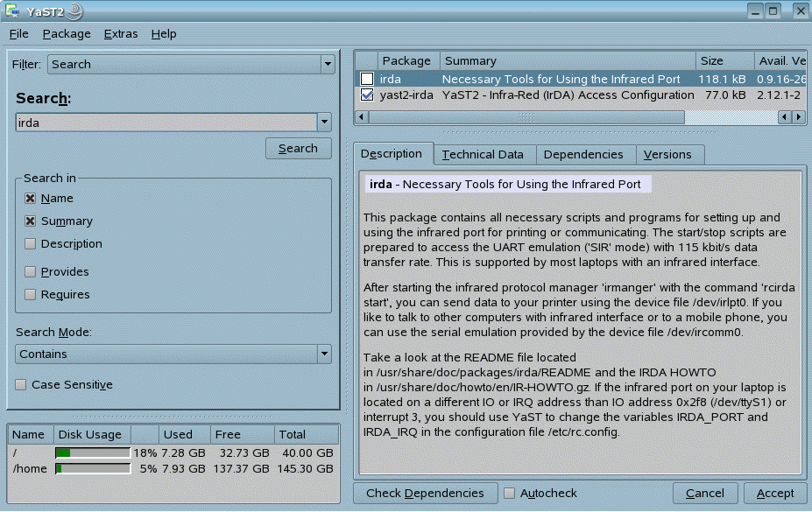The width and height of the screenshot is (812, 512).
Task: Click the YaST2 title bar icon
Action: coord(12,11)
